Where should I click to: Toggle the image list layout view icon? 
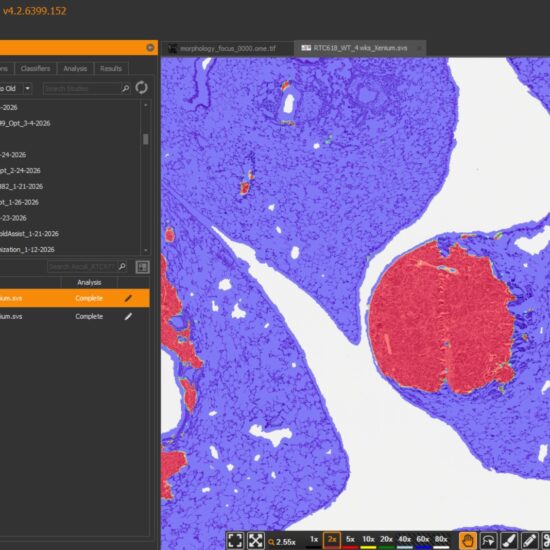142,267
